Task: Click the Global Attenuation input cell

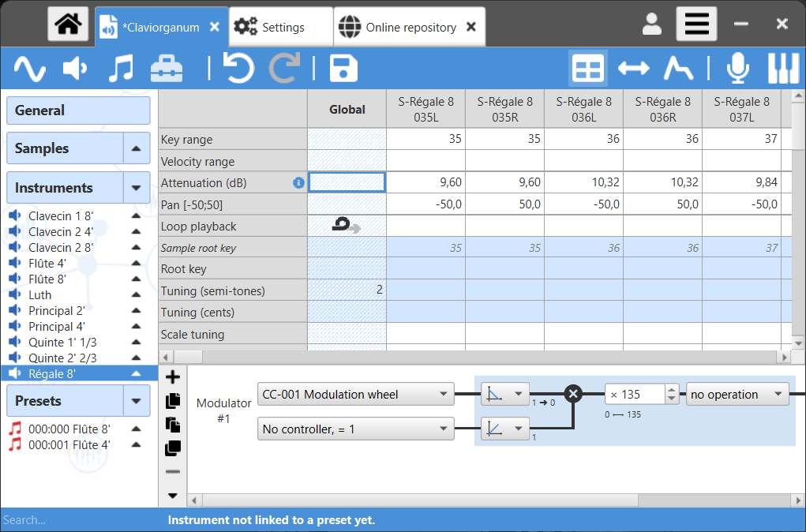Action: click(347, 182)
